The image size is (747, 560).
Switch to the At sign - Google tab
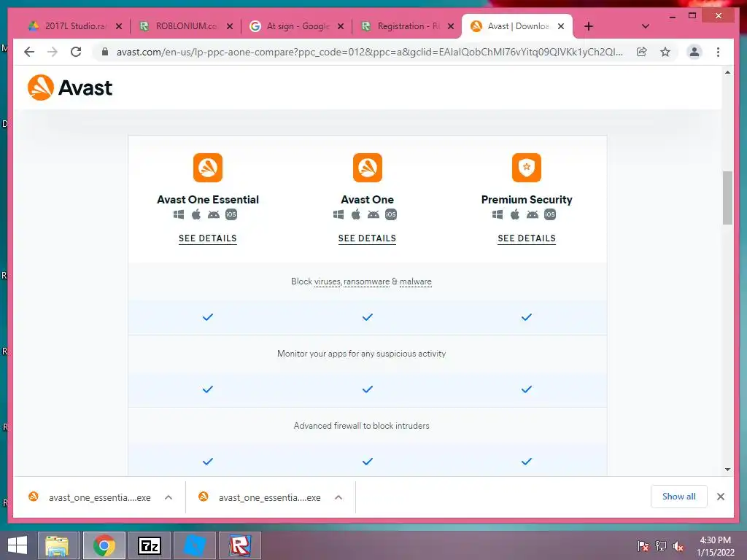297,26
